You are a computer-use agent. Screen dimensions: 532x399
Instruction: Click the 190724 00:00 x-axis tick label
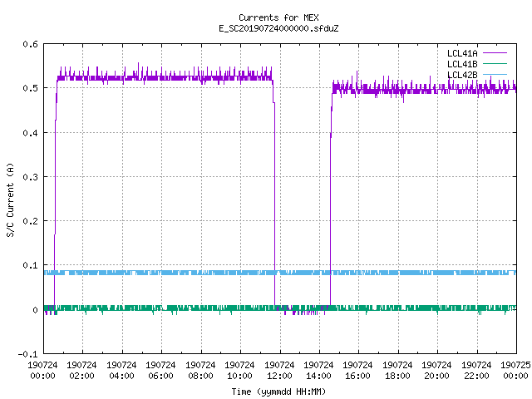[x=42, y=370]
